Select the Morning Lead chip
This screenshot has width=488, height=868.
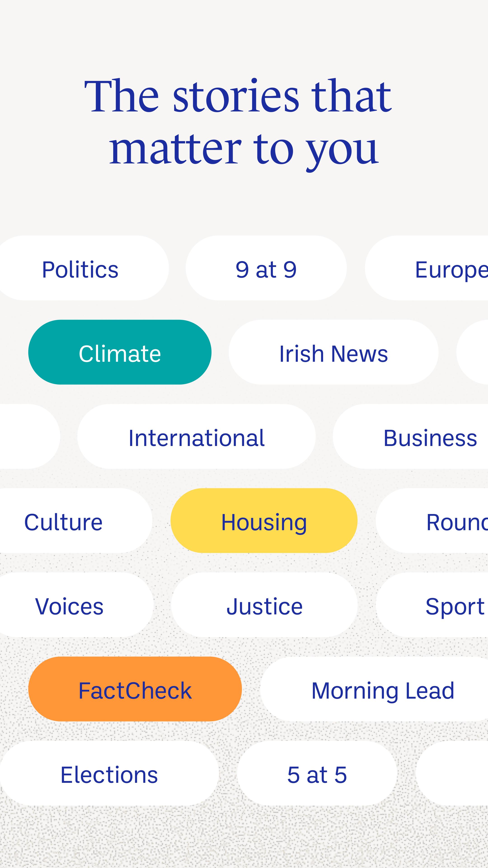(374, 689)
